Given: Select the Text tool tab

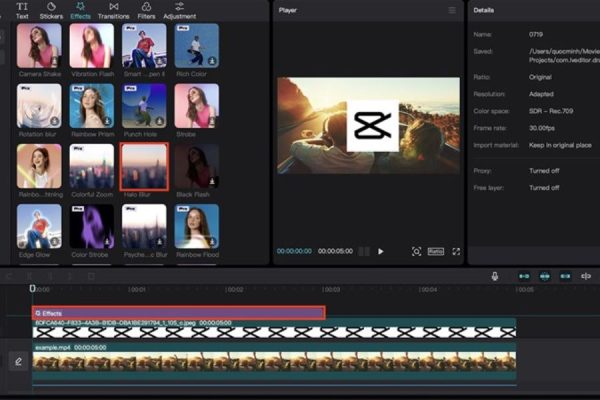Looking at the screenshot, I should (x=22, y=11).
